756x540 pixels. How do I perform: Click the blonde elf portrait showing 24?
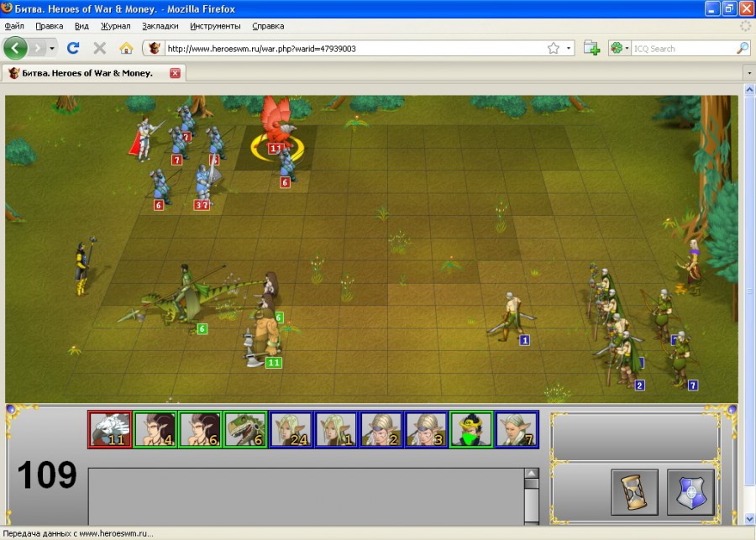click(x=291, y=430)
